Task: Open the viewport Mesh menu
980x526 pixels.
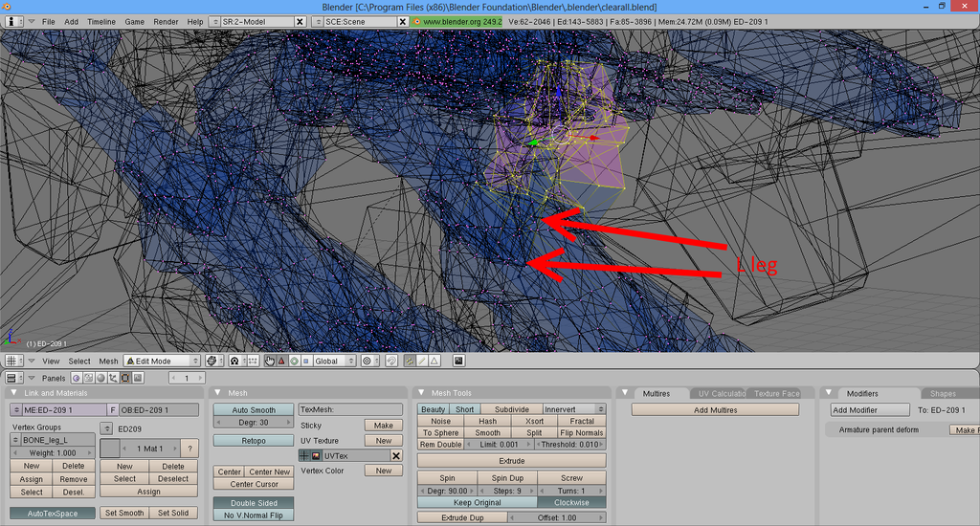Action: tap(108, 362)
